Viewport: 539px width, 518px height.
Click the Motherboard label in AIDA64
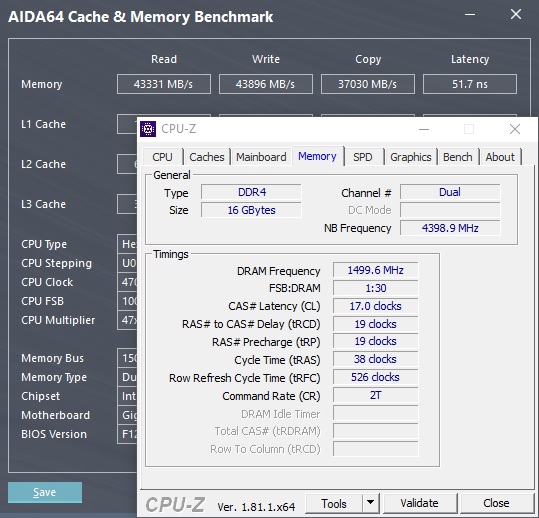point(55,415)
